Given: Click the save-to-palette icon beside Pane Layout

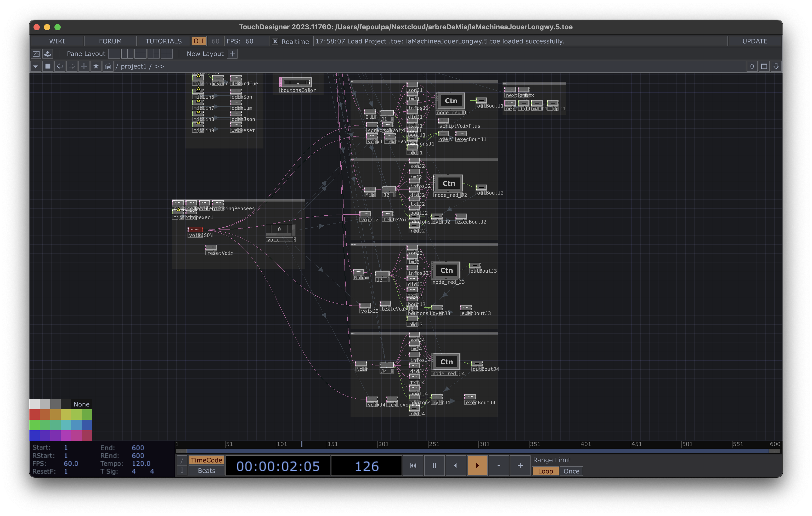Looking at the screenshot, I should click(x=48, y=54).
